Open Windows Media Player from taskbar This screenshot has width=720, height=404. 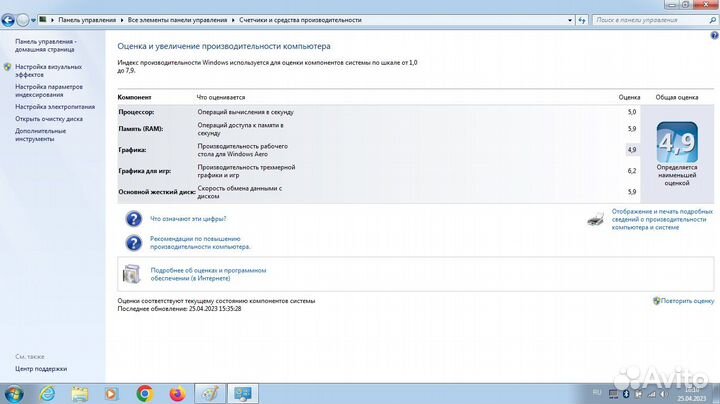pos(112,394)
